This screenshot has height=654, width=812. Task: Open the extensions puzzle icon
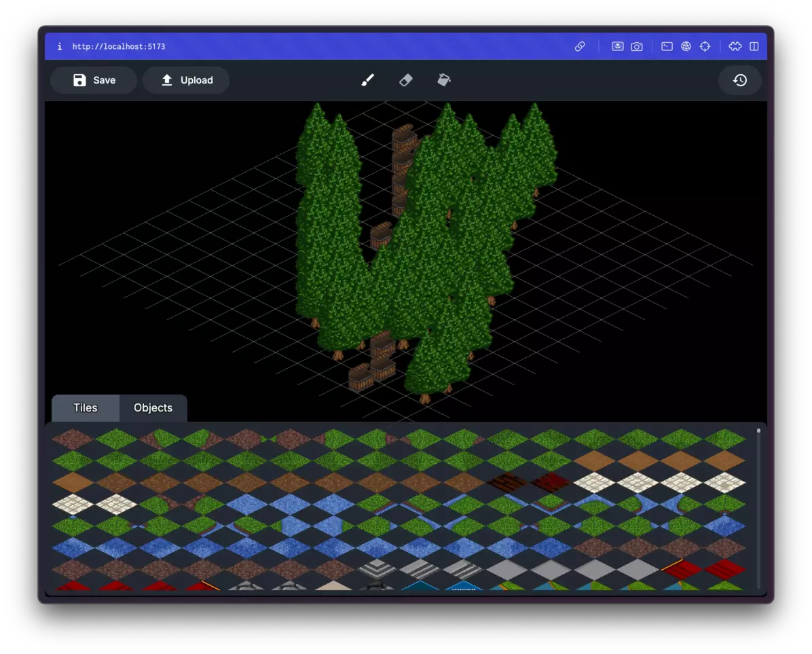[x=735, y=46]
